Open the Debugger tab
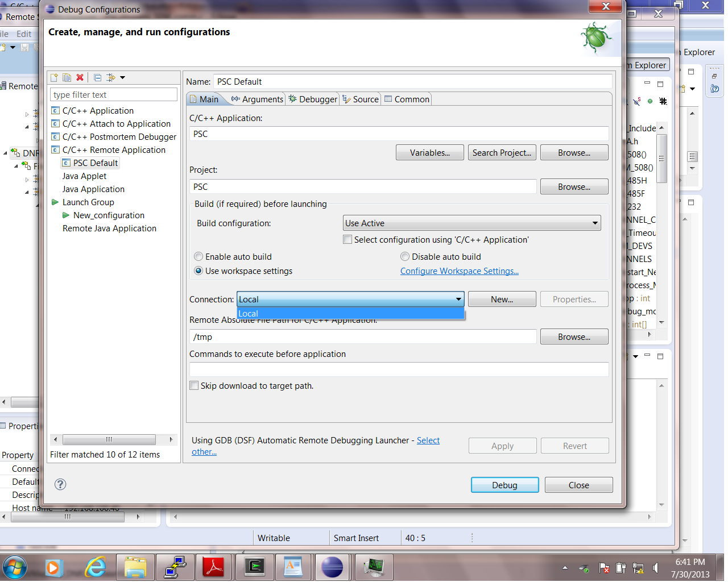This screenshot has width=728, height=582. click(x=313, y=99)
